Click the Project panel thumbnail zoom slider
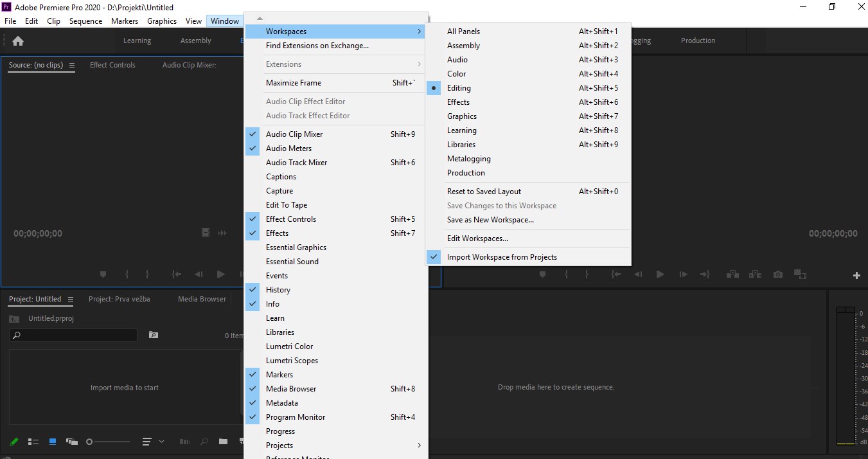Screen dimensions: 868x459 pyautogui.click(x=109, y=442)
